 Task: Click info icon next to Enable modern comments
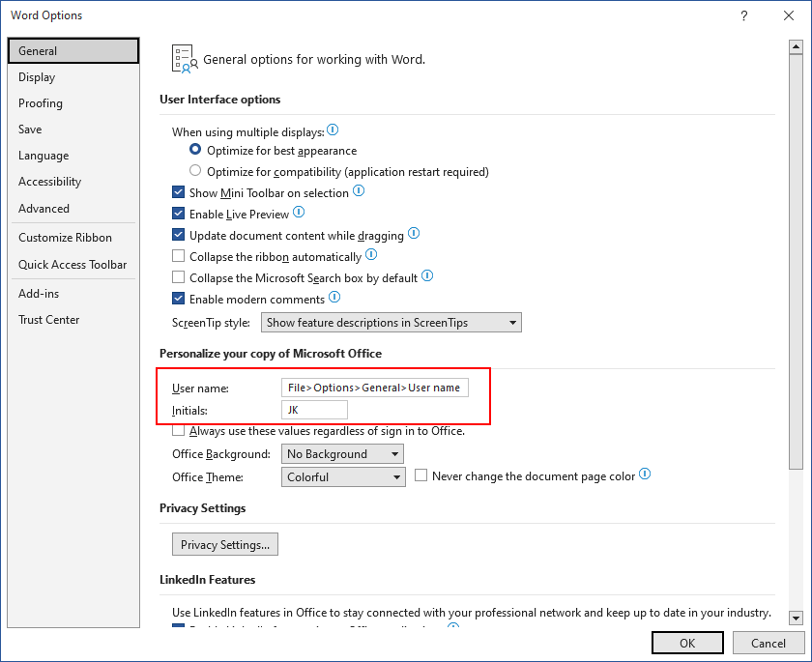tap(335, 297)
